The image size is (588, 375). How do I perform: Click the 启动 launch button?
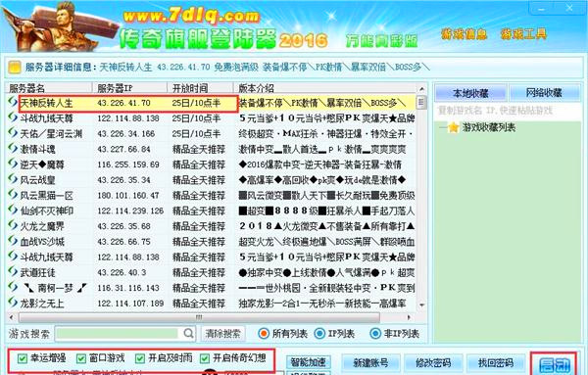pos(554,365)
